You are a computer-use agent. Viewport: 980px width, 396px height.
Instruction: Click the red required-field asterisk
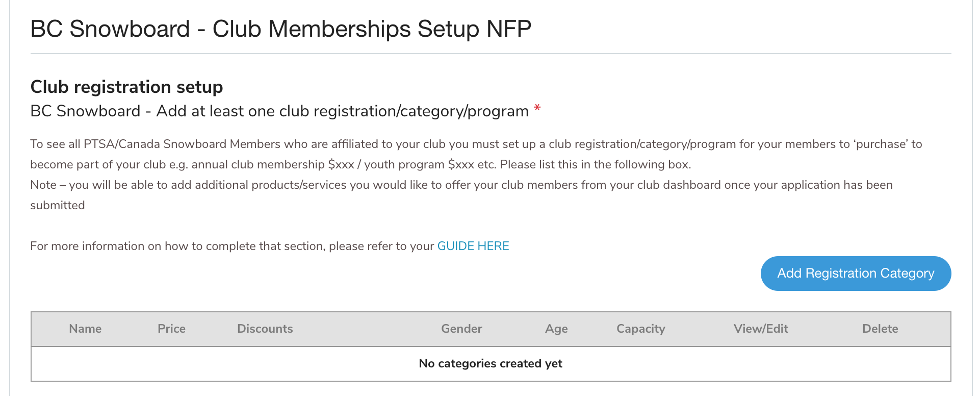pos(537,108)
